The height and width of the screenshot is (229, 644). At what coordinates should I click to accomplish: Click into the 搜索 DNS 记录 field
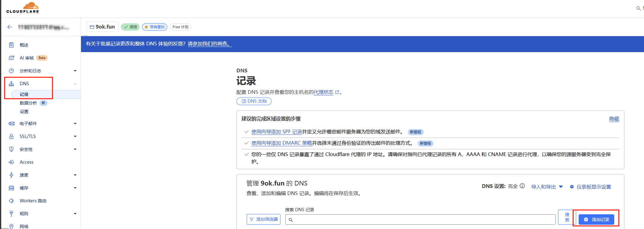click(x=420, y=219)
